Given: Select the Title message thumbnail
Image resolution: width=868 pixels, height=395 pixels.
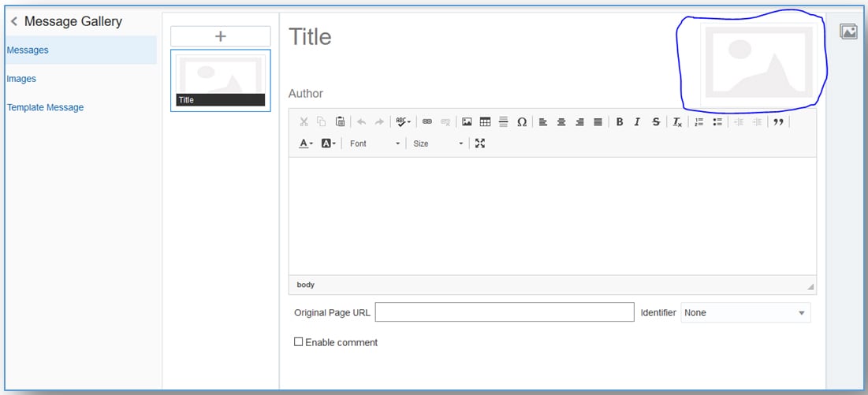Looking at the screenshot, I should [x=220, y=80].
